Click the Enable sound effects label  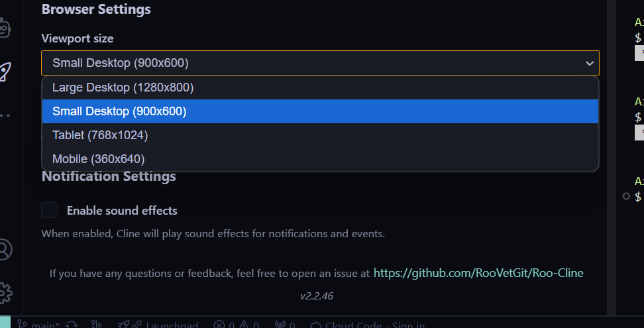(122, 211)
